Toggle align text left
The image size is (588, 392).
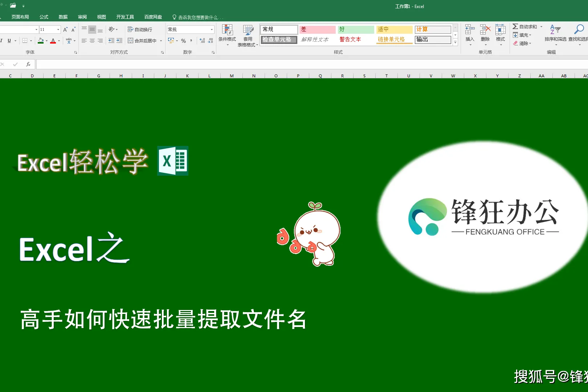coord(84,41)
